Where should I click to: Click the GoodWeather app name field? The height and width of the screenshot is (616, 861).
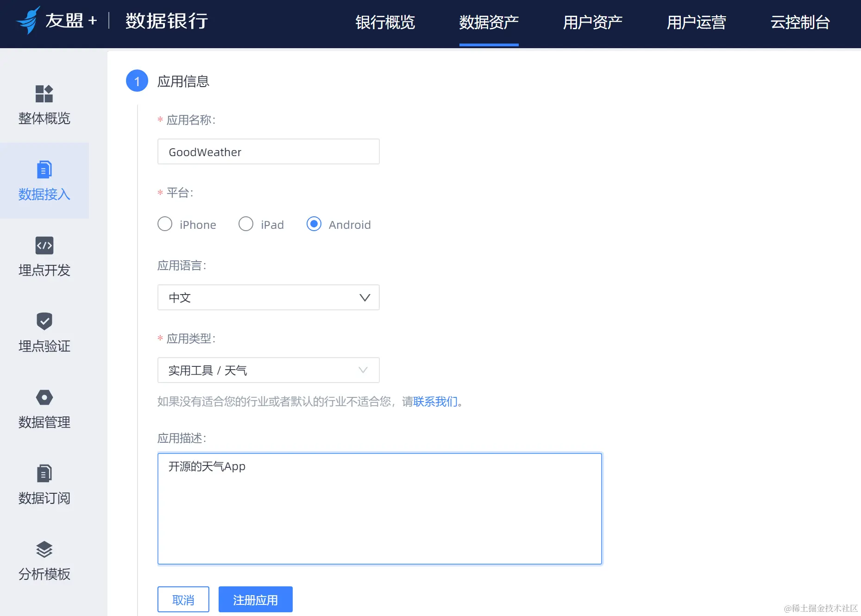269,151
